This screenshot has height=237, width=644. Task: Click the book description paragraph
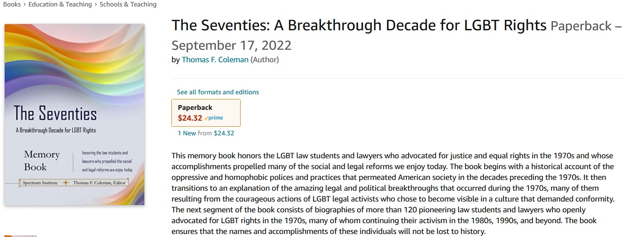[x=392, y=193]
